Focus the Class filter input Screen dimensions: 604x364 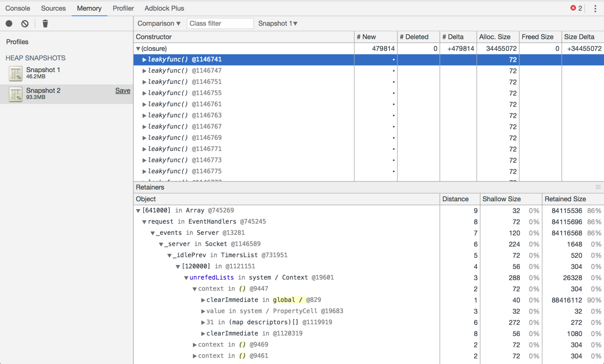[220, 23]
